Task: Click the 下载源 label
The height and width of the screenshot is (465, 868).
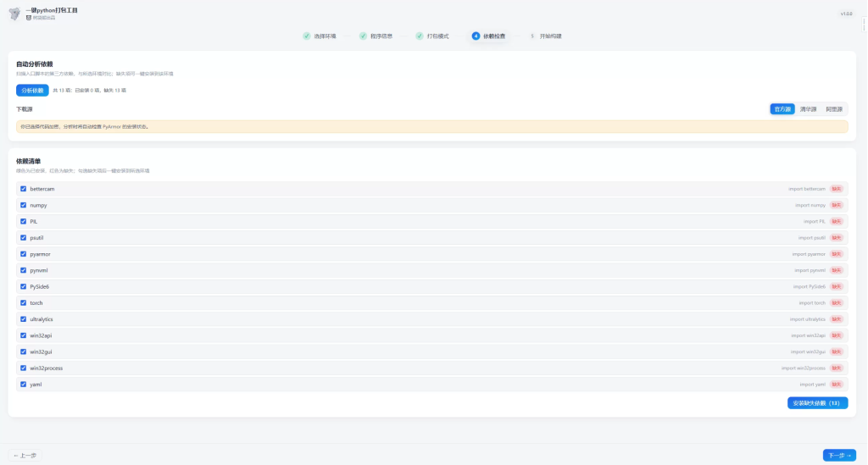Action: click(x=25, y=109)
